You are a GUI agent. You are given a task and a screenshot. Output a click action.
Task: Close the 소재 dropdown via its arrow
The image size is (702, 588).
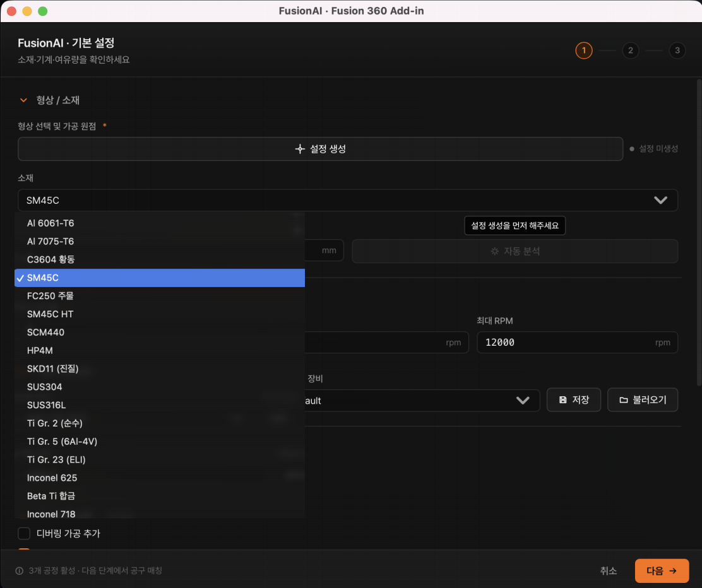660,201
